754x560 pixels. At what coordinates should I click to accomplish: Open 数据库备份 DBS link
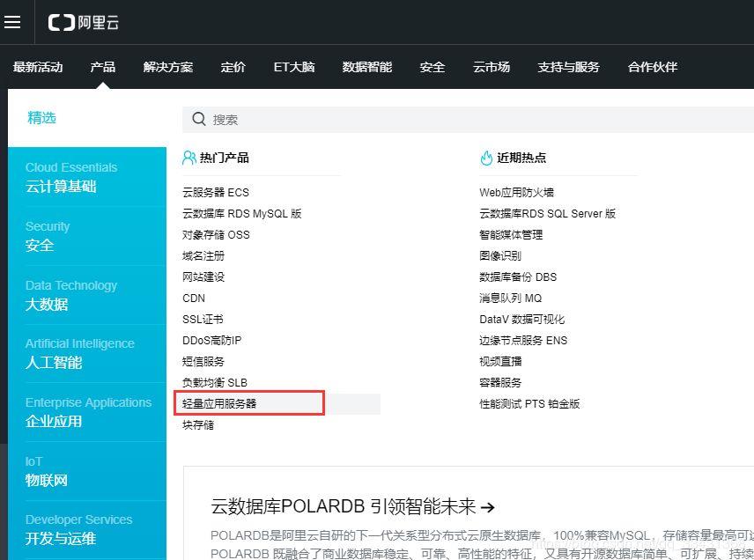[518, 276]
